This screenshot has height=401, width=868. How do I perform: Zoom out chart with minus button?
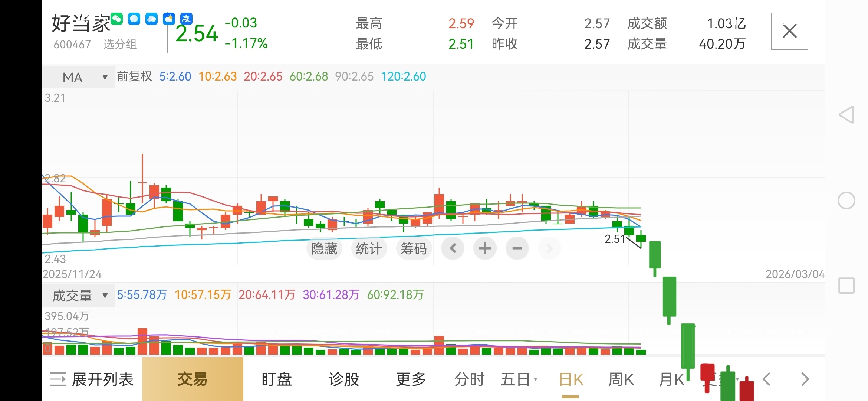point(517,248)
